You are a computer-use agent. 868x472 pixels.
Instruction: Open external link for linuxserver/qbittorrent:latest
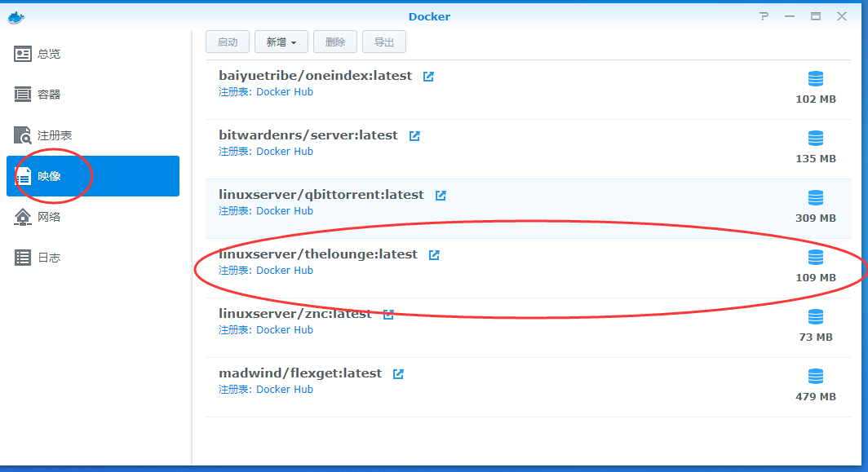(x=441, y=196)
